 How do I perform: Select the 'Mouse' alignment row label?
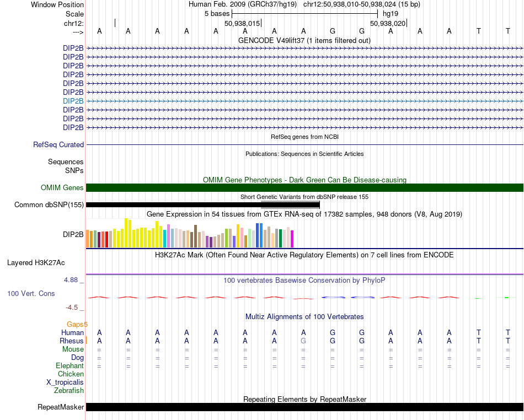tap(73, 349)
